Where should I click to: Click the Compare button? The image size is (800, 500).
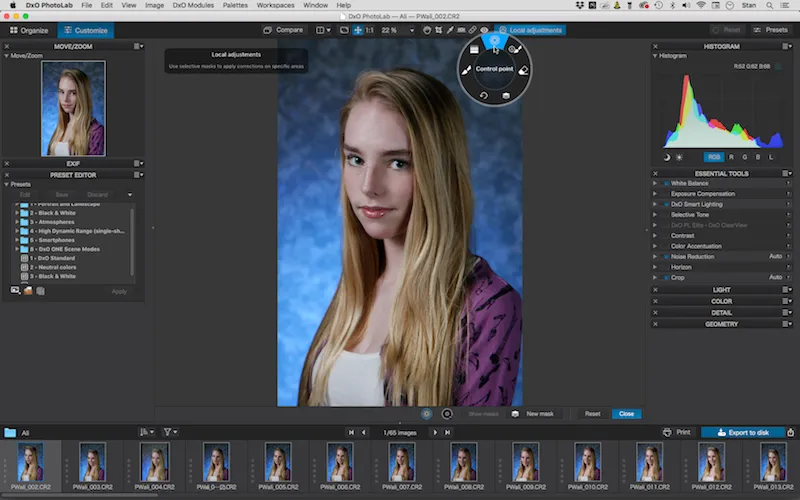point(283,30)
